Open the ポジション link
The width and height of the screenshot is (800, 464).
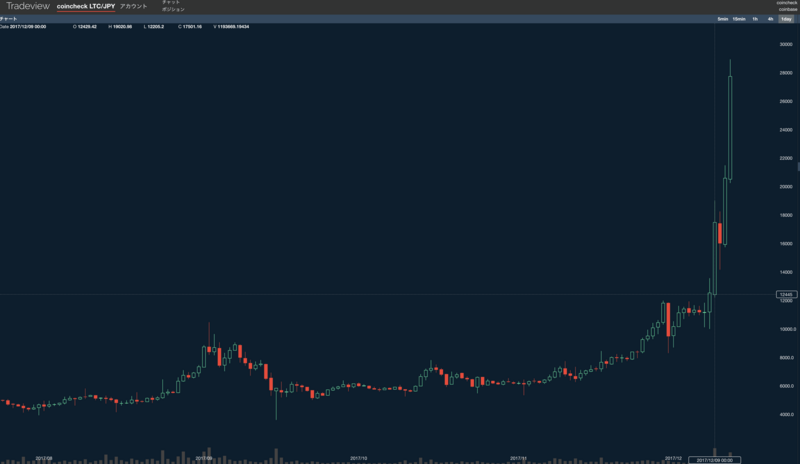pos(173,9)
